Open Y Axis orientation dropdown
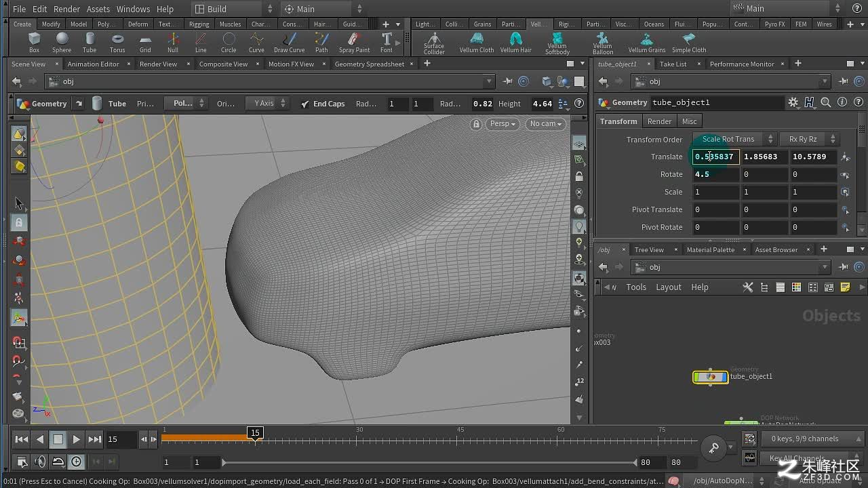This screenshot has height=488, width=868. [x=267, y=104]
